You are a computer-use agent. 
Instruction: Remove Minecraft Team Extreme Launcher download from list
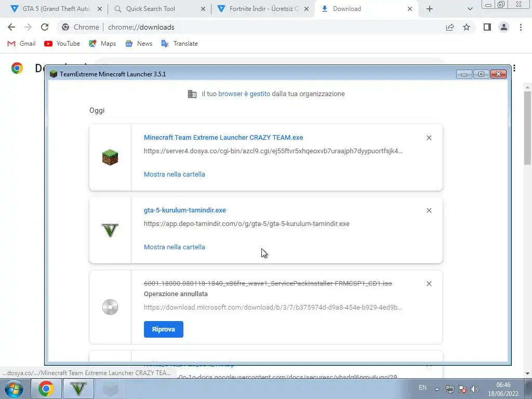tap(429, 137)
